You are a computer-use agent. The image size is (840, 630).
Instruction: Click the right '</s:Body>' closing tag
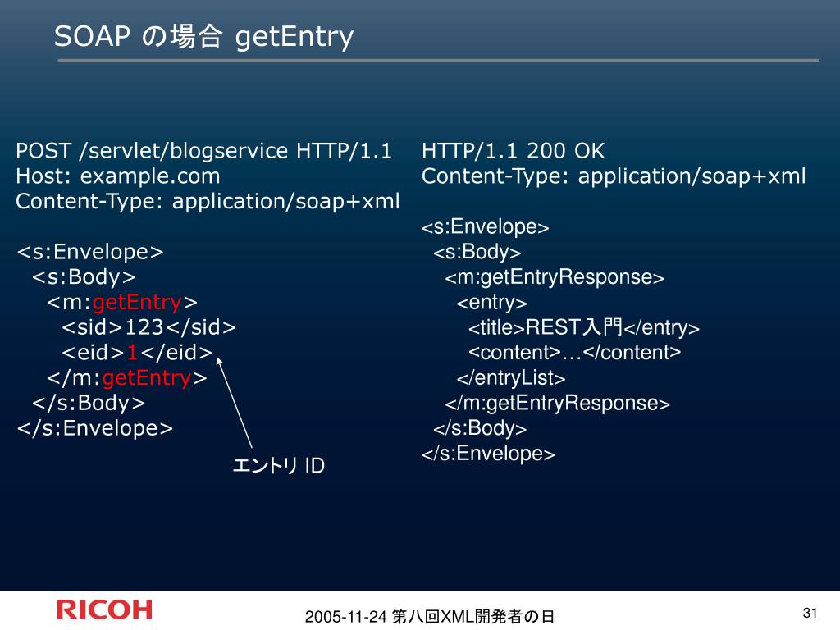click(480, 428)
